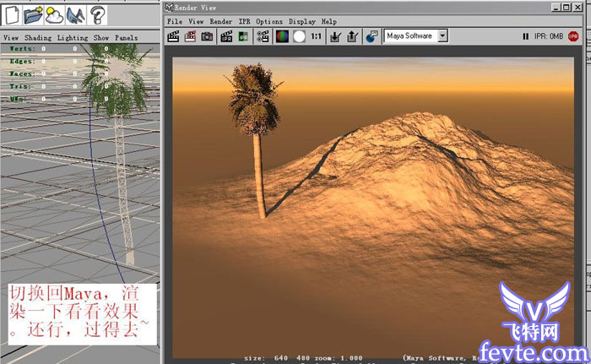Open Render View Options menu

click(x=269, y=21)
